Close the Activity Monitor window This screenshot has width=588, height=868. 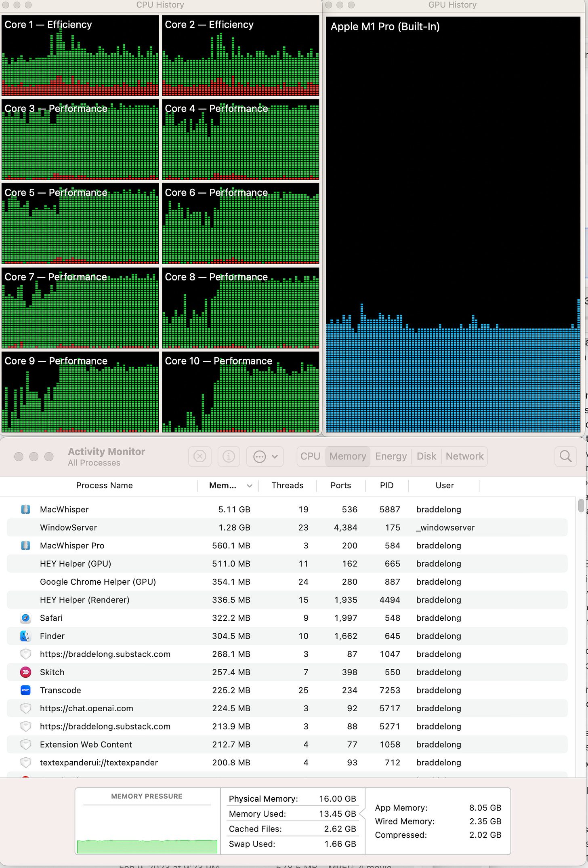click(19, 457)
